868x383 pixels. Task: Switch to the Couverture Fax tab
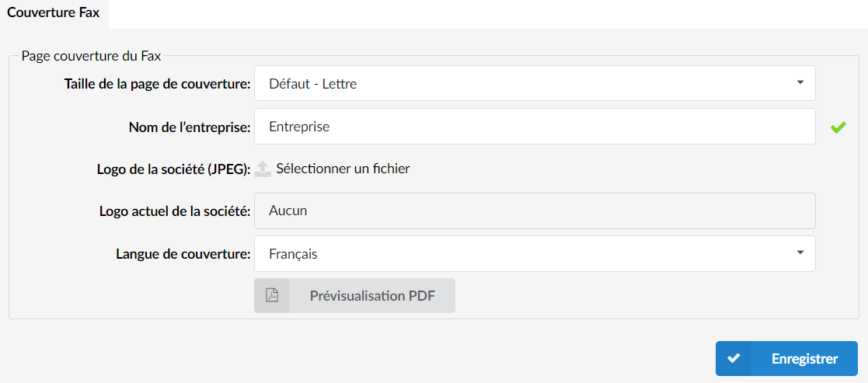click(54, 13)
